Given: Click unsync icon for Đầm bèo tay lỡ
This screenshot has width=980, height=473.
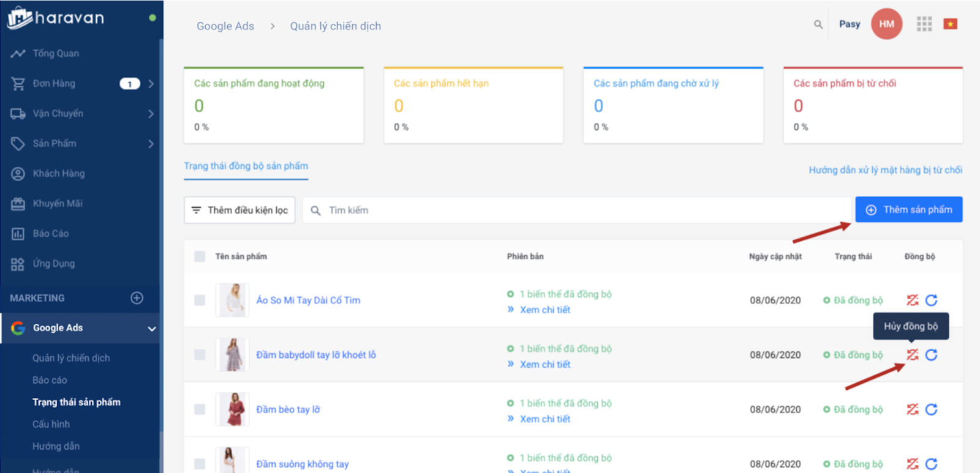Looking at the screenshot, I should point(912,409).
